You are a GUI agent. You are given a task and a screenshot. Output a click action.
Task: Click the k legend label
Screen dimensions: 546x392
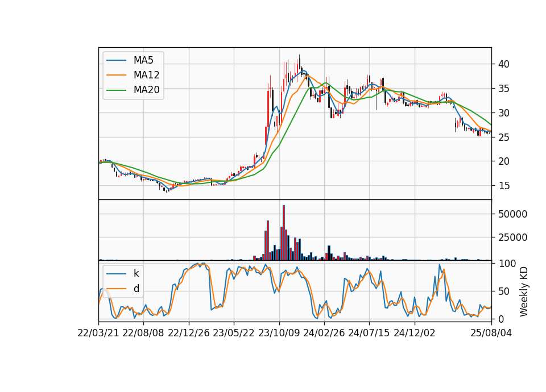tap(136, 273)
